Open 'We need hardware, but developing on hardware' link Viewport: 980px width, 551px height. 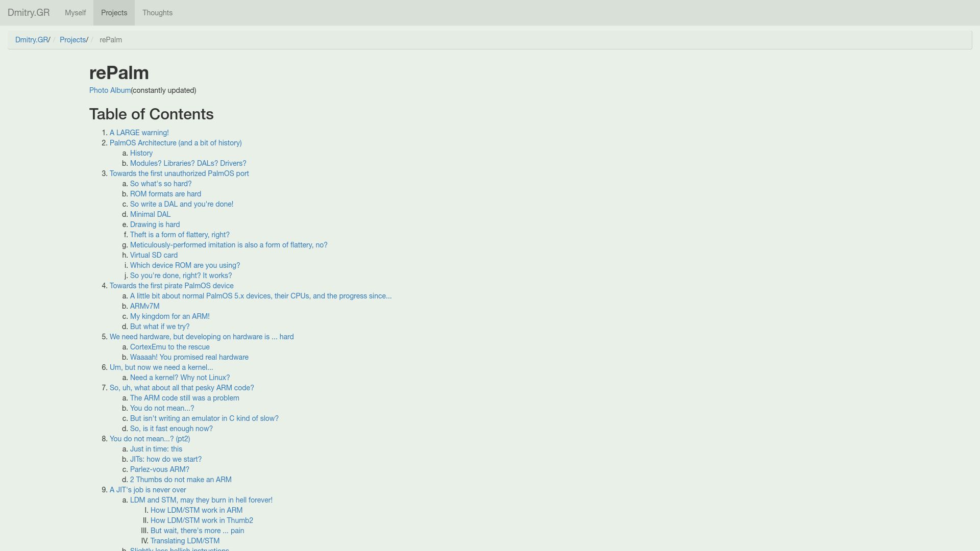(x=202, y=337)
